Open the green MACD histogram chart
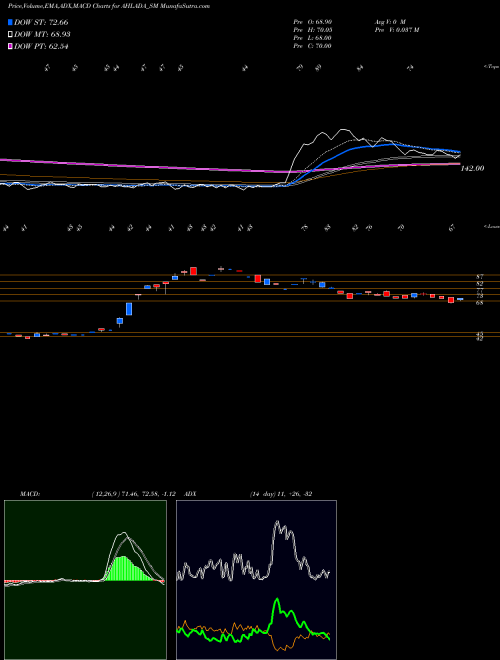The height and width of the screenshot is (660, 500). (85, 580)
